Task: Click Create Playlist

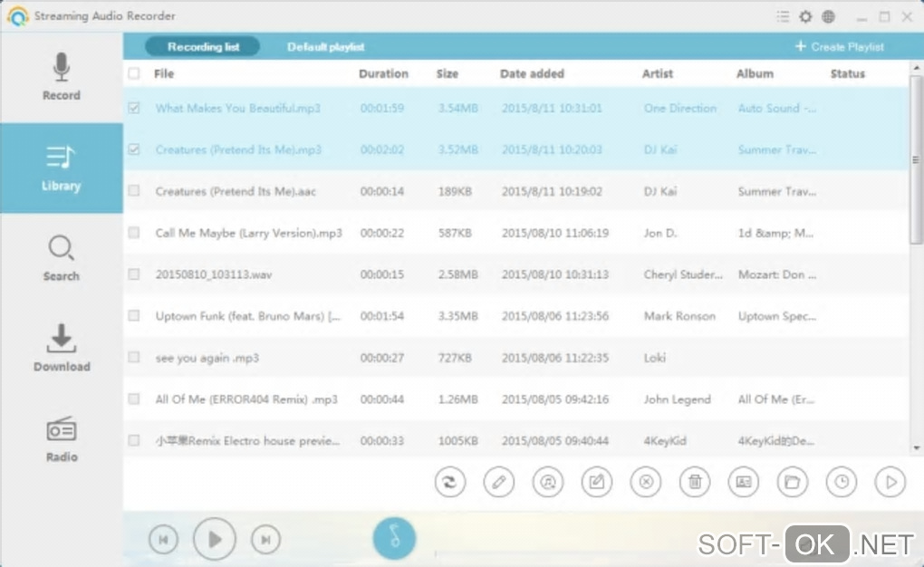Action: pyautogui.click(x=840, y=46)
